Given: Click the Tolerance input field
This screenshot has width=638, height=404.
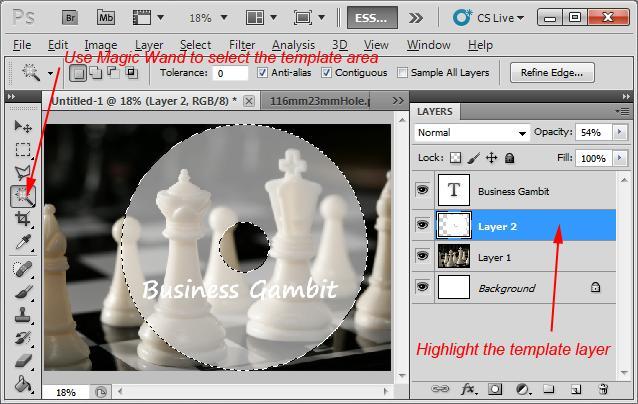Looking at the screenshot, I should [x=230, y=73].
